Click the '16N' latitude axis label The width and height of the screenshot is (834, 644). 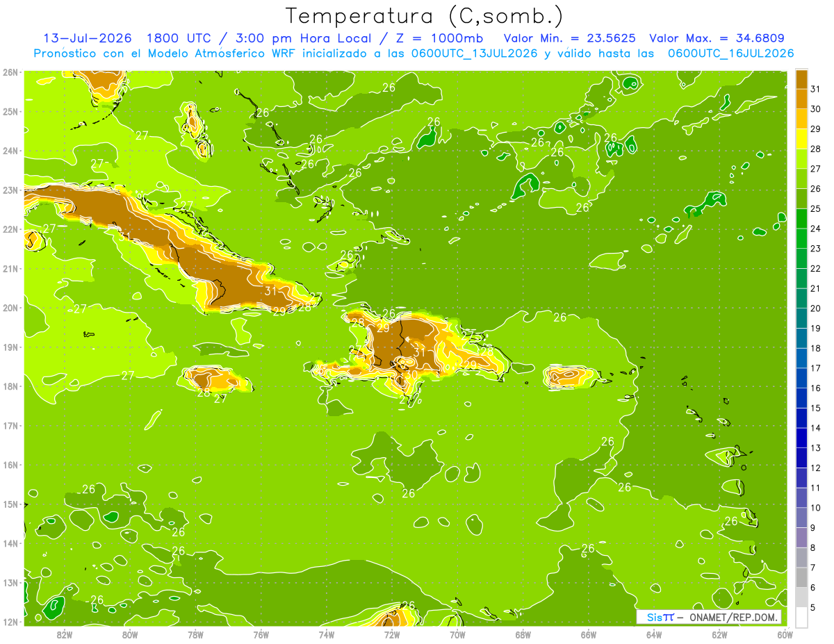tap(10, 465)
